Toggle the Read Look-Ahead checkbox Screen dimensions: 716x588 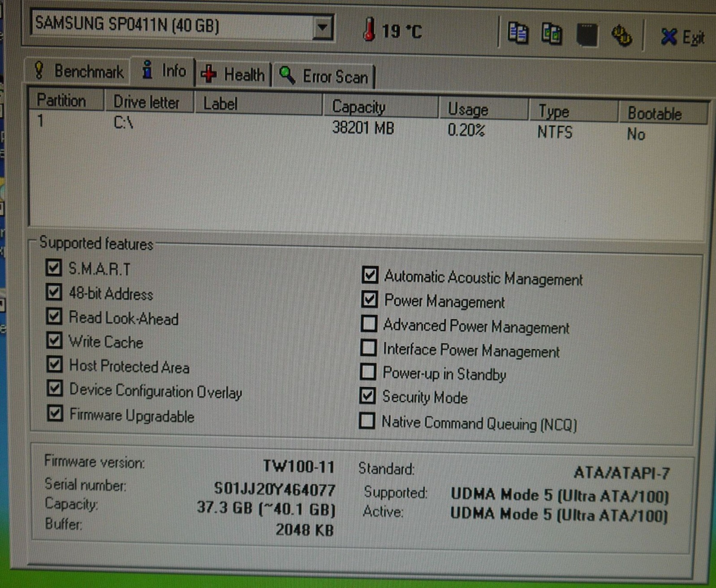[54, 316]
